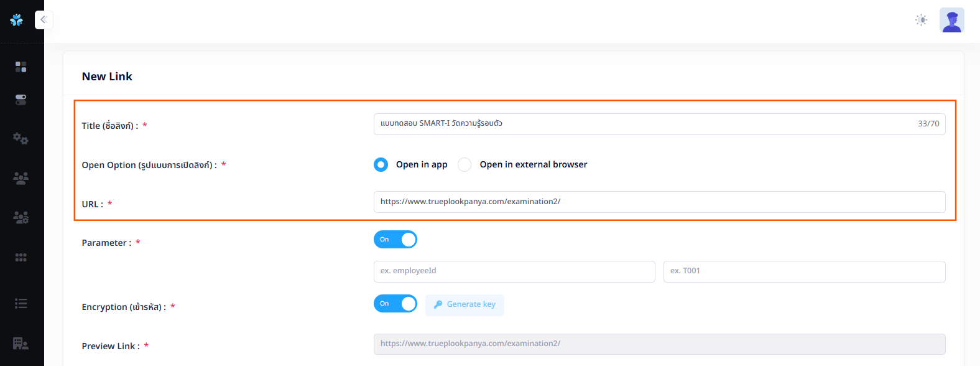Image resolution: width=980 pixels, height=366 pixels.
Task: Turn off the Parameter switch
Action: coord(395,240)
